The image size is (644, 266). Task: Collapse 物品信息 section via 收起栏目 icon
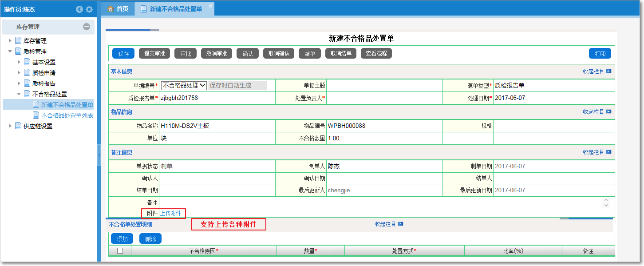coord(608,112)
